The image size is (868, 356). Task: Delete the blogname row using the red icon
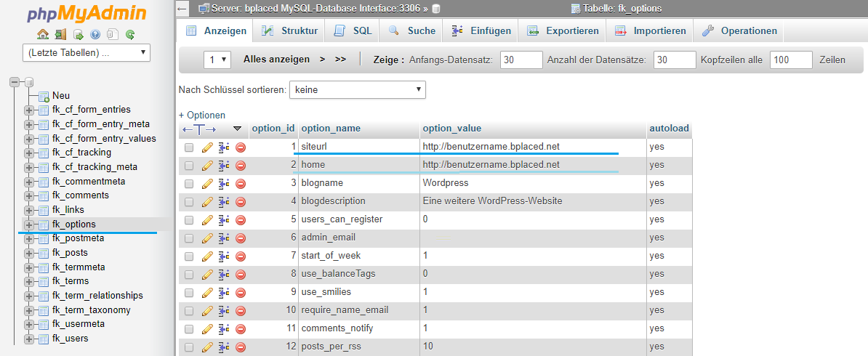click(241, 183)
